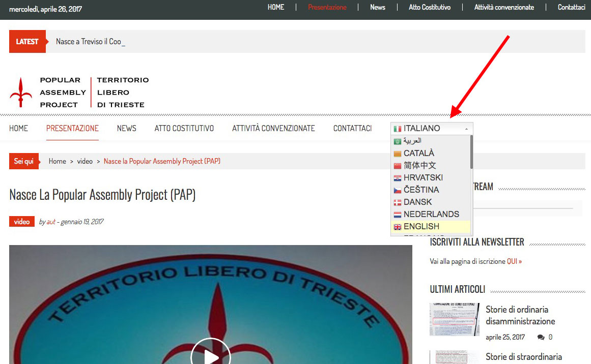The width and height of the screenshot is (591, 364).
Task: Open Attività convenzionate in the top bar
Action: (x=504, y=7)
